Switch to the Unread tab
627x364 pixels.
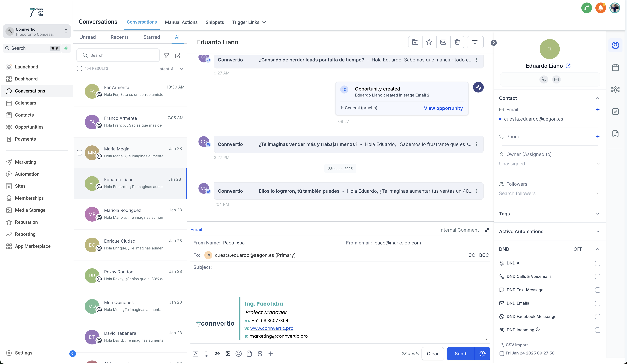point(88,37)
